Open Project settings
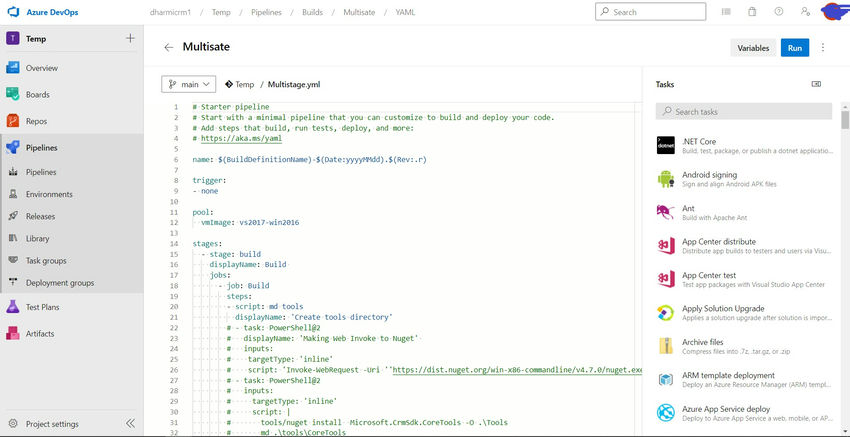Viewport: 850px width, 437px height. click(x=52, y=423)
